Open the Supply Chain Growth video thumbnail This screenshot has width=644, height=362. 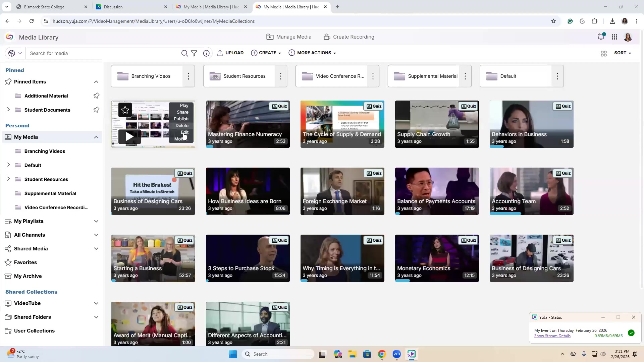pos(437,124)
